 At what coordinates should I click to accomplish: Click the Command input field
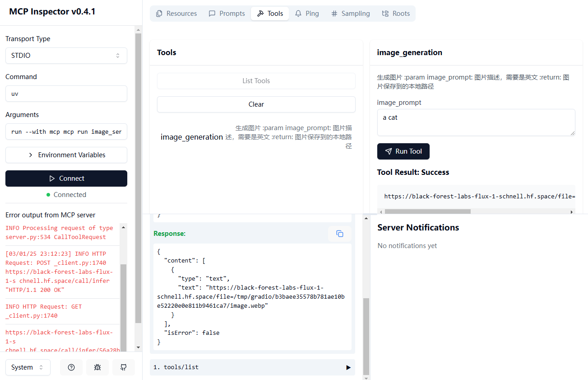(x=66, y=94)
